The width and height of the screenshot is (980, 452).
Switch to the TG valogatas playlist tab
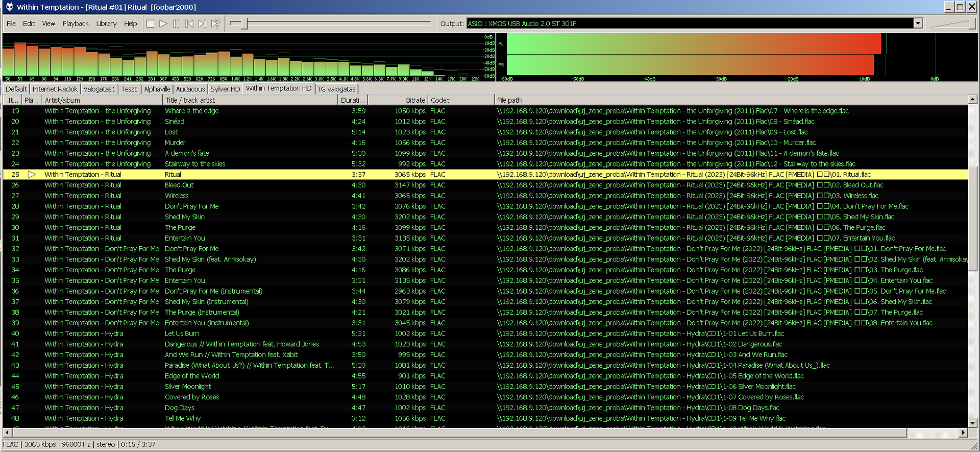tap(336, 89)
